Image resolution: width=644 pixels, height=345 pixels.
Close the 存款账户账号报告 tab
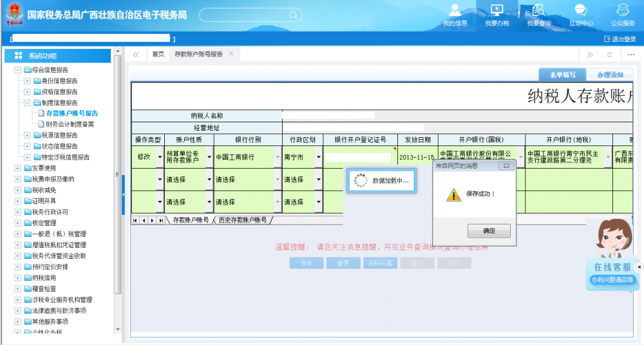point(231,54)
